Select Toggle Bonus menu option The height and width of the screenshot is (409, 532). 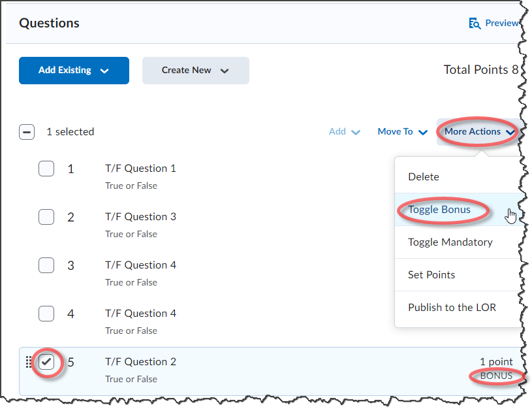coord(439,210)
